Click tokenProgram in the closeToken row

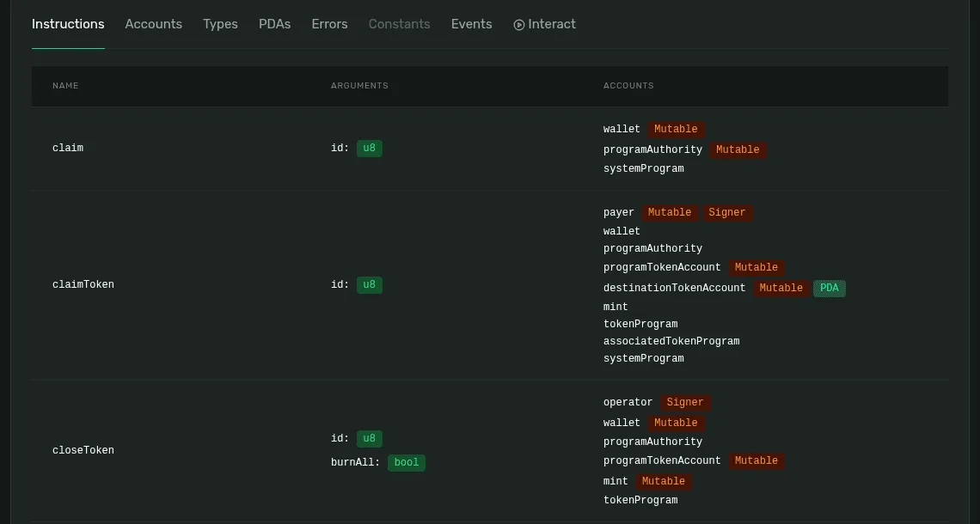tap(640, 500)
